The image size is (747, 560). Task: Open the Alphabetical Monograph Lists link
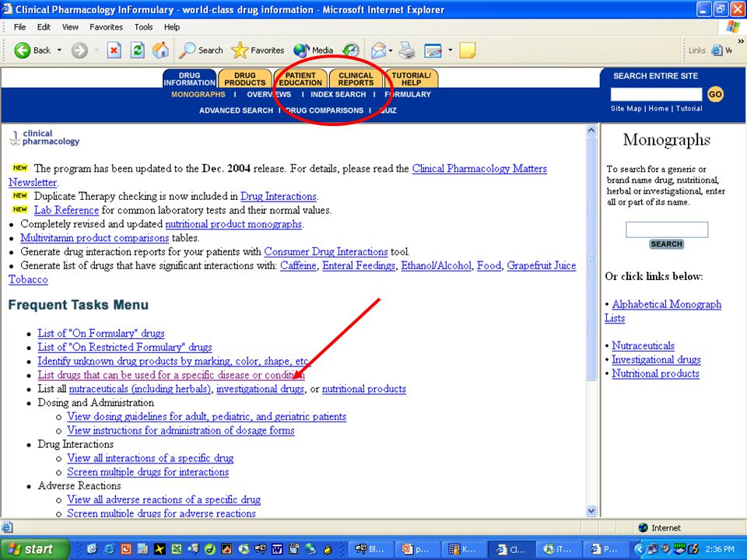pos(663,310)
